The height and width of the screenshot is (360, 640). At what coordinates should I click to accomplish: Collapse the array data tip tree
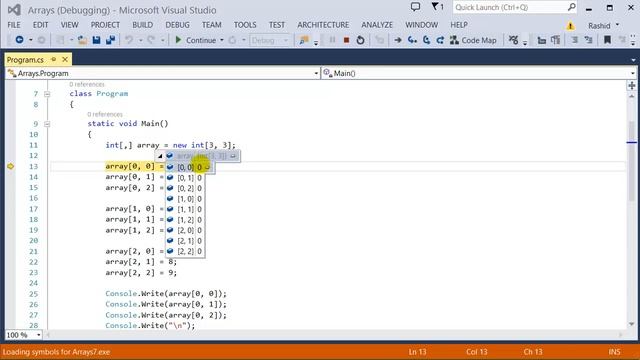[x=160, y=156]
